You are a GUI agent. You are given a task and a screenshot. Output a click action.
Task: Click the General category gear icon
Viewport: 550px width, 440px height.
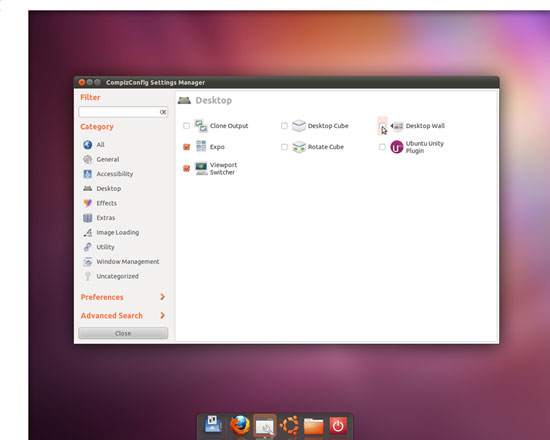pyautogui.click(x=88, y=159)
